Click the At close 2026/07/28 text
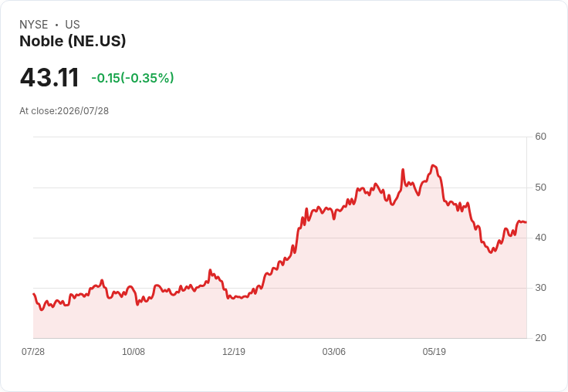Viewport: 568px width, 392px height. coord(64,111)
